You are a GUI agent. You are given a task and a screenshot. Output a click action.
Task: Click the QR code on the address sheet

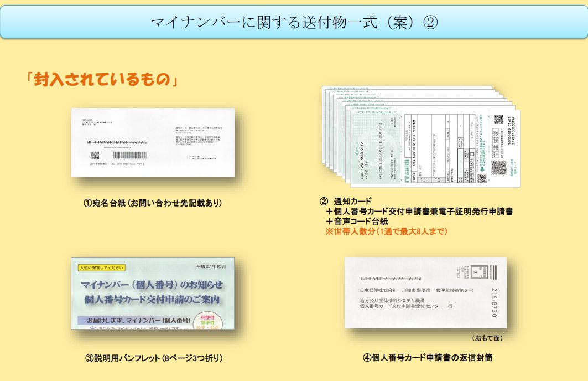tap(95, 156)
